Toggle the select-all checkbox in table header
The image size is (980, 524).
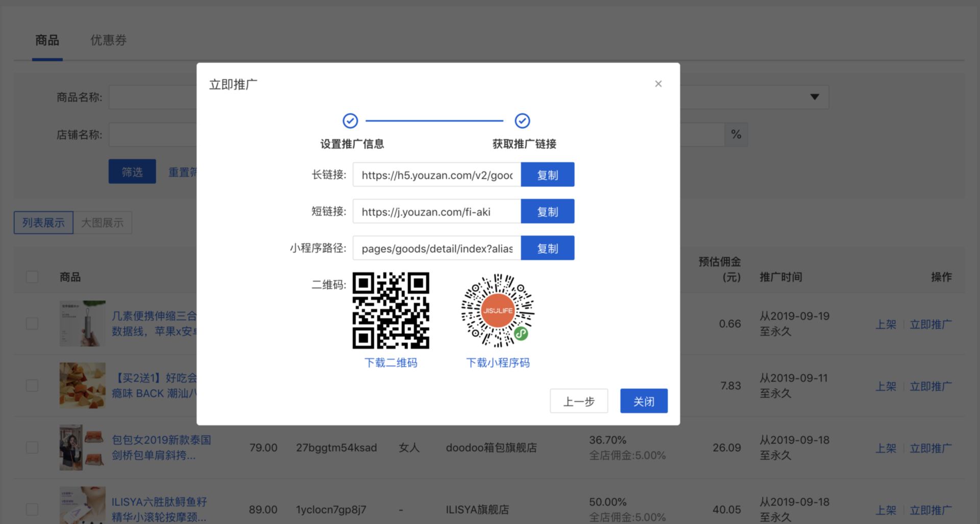[x=32, y=277]
